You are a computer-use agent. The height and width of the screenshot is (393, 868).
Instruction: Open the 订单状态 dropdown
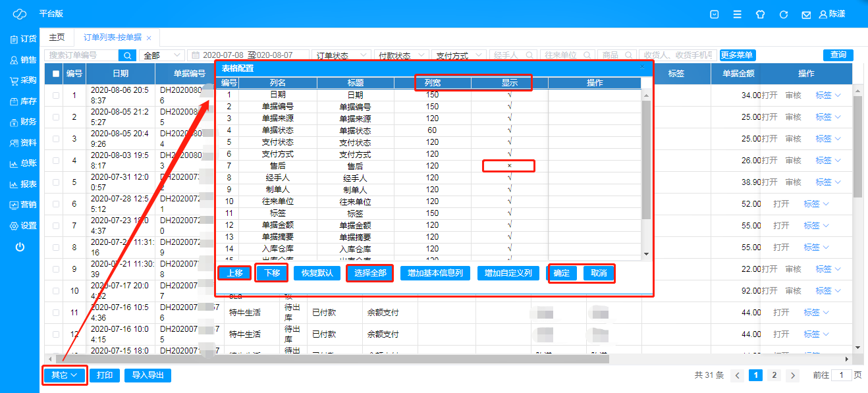click(342, 55)
